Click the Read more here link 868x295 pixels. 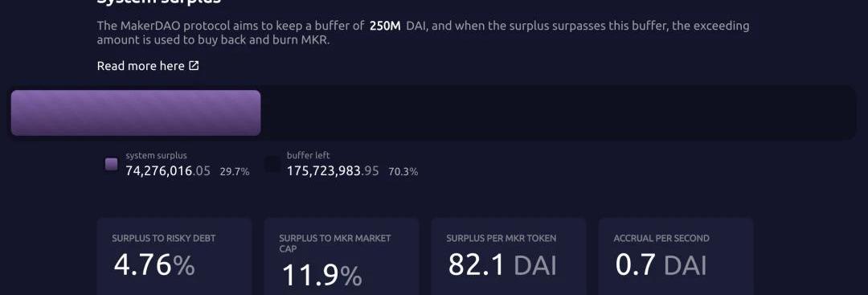coord(148,66)
